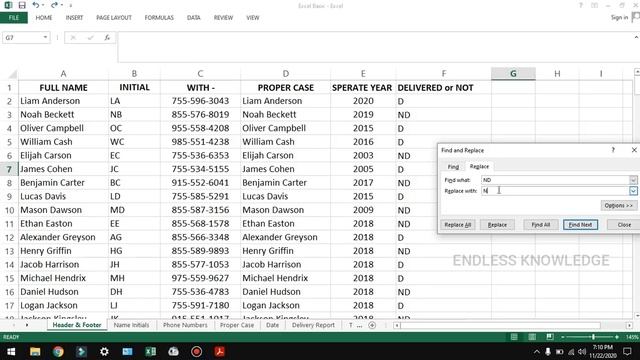
Task: Show hidden system tray icons chevron
Action: [536, 351]
